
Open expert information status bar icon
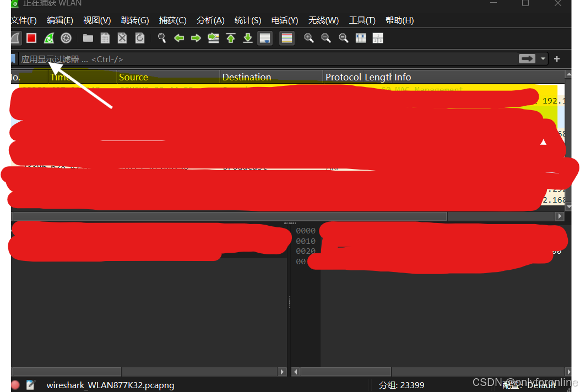[x=15, y=385]
